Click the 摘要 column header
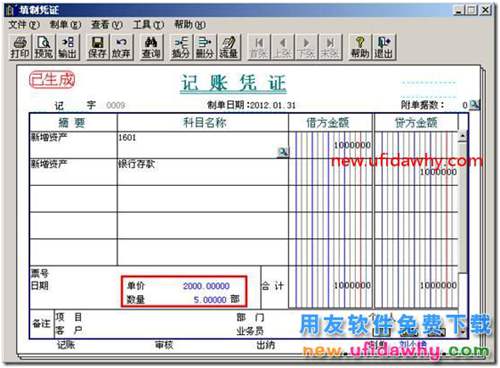 tap(73, 123)
